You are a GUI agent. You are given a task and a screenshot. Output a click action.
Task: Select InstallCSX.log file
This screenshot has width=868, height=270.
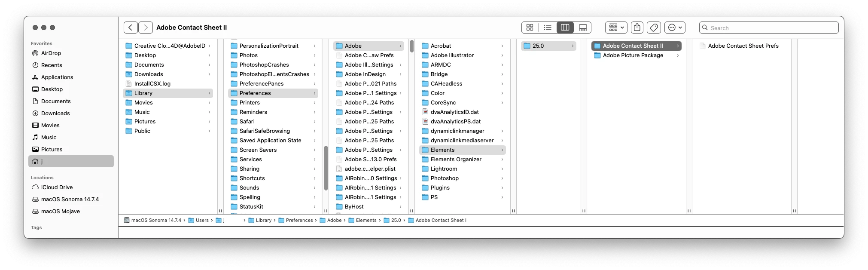point(168,84)
